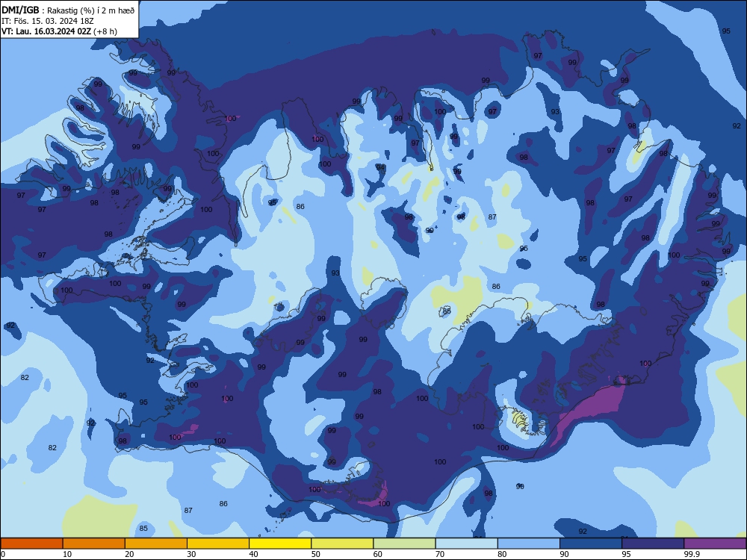Click the '50' tick label under the color scale
This screenshot has height=560, width=747.
pyautogui.click(x=316, y=554)
